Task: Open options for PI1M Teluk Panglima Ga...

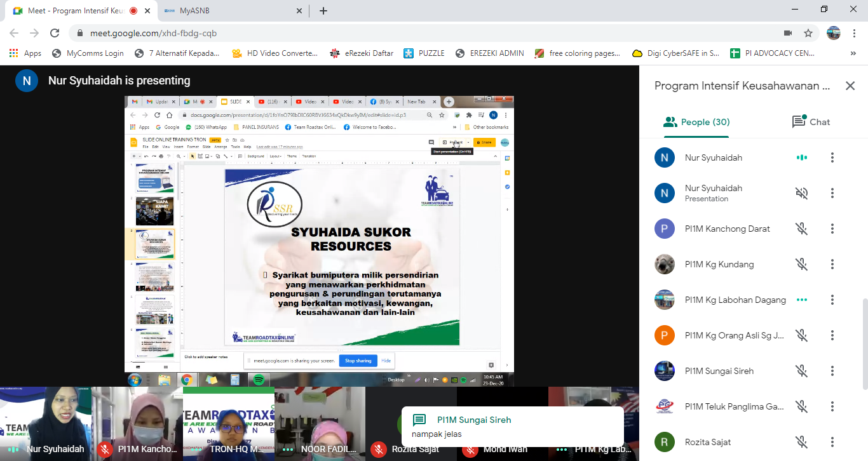Action: (x=832, y=406)
